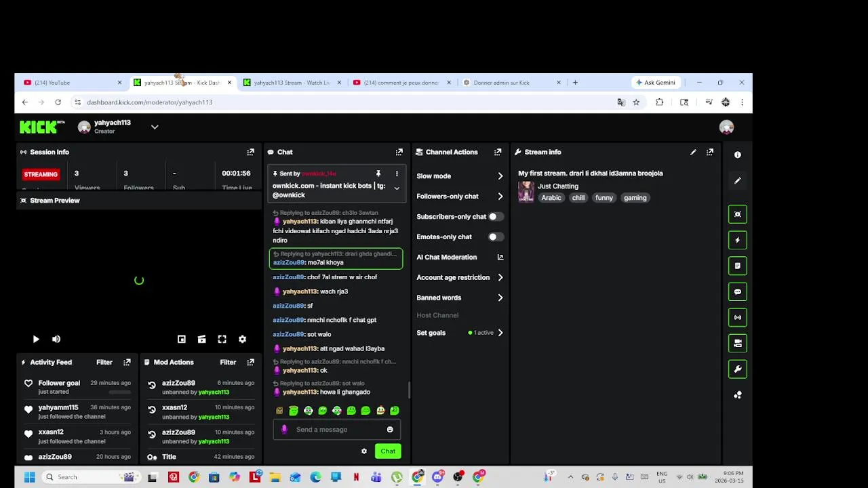This screenshot has width=868, height=488.
Task: Open the emoji picker in message box
Action: click(x=390, y=429)
